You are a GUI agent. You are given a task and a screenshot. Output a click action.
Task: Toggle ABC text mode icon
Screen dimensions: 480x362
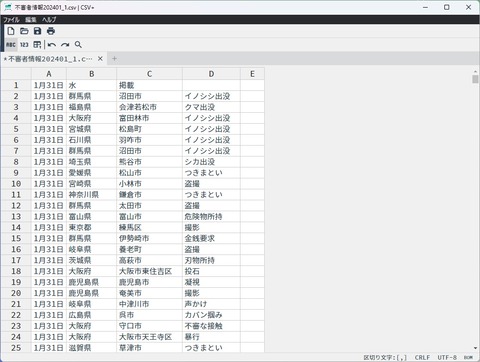(11, 45)
